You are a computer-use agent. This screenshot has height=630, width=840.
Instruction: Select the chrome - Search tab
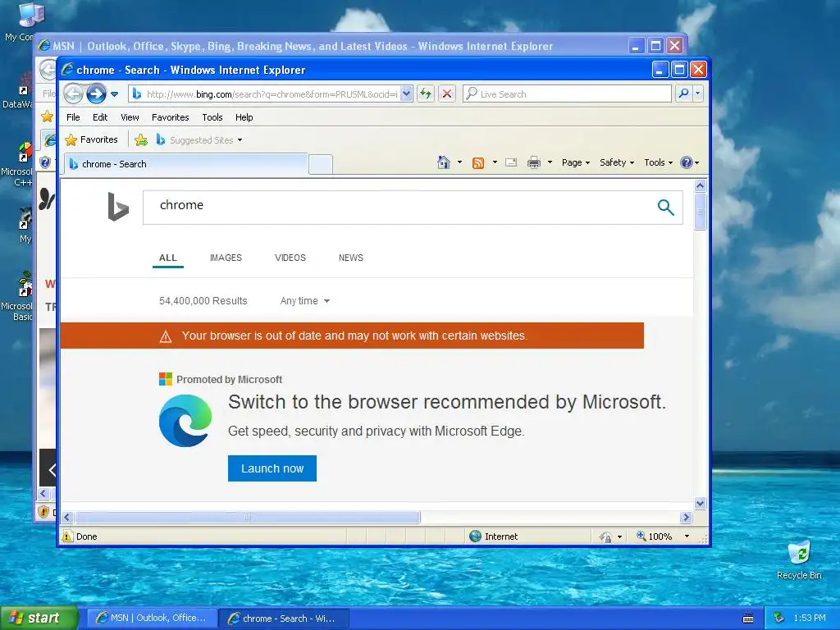pyautogui.click(x=186, y=164)
